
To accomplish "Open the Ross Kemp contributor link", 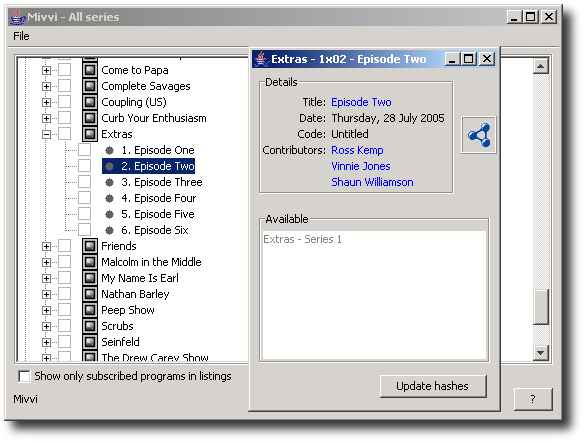I will click(x=357, y=150).
